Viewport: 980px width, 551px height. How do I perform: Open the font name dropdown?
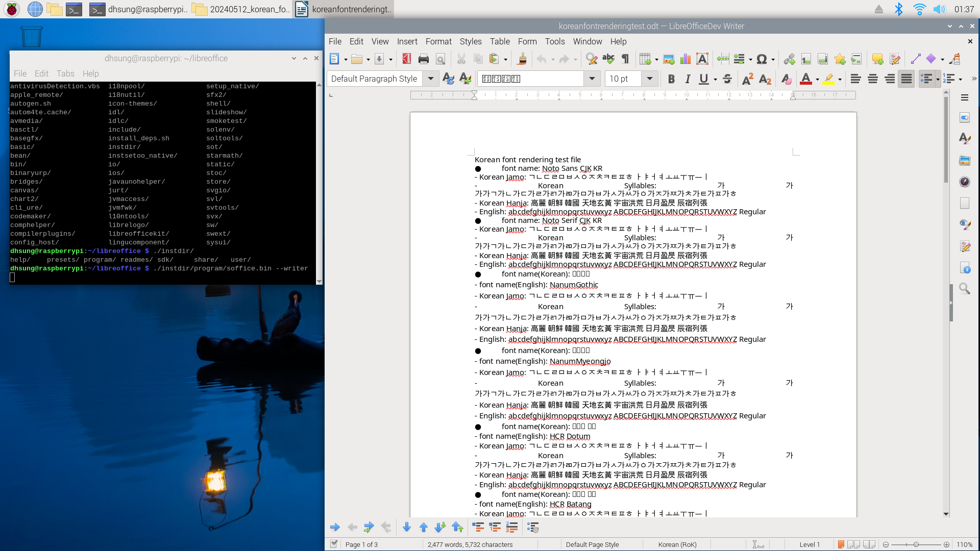pos(592,79)
